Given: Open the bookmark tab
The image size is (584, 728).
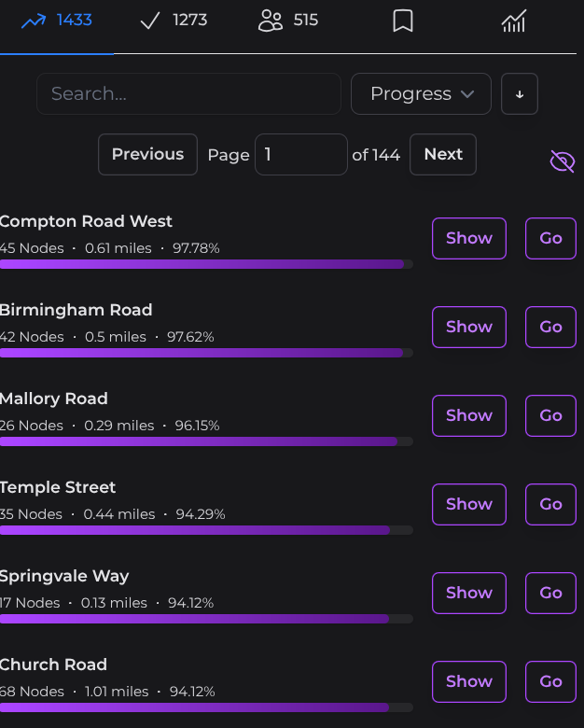Looking at the screenshot, I should (403, 21).
